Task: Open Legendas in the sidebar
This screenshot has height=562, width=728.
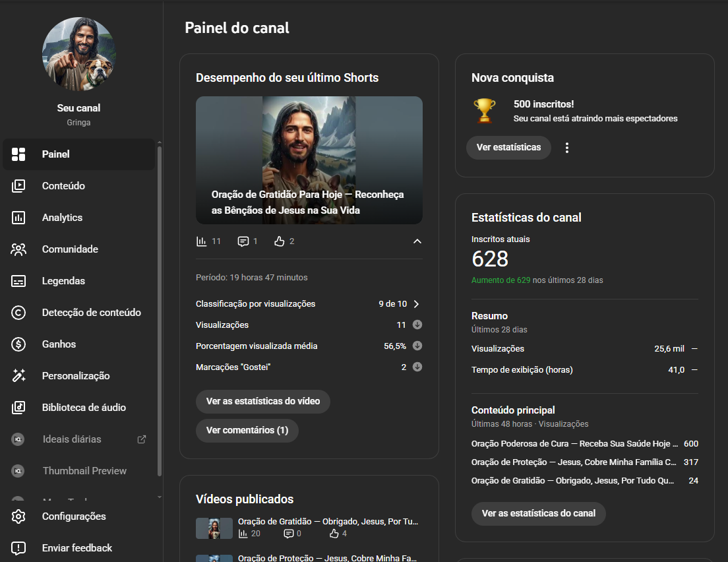Action: [x=79, y=281]
